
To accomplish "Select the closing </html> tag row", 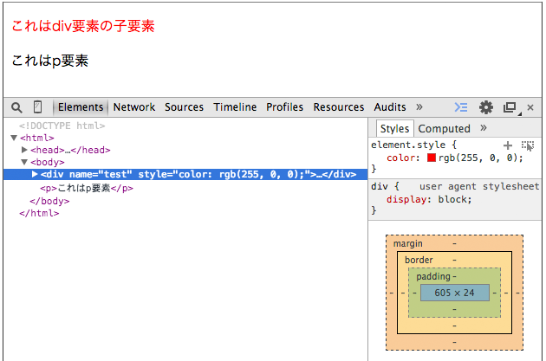I will [39, 213].
